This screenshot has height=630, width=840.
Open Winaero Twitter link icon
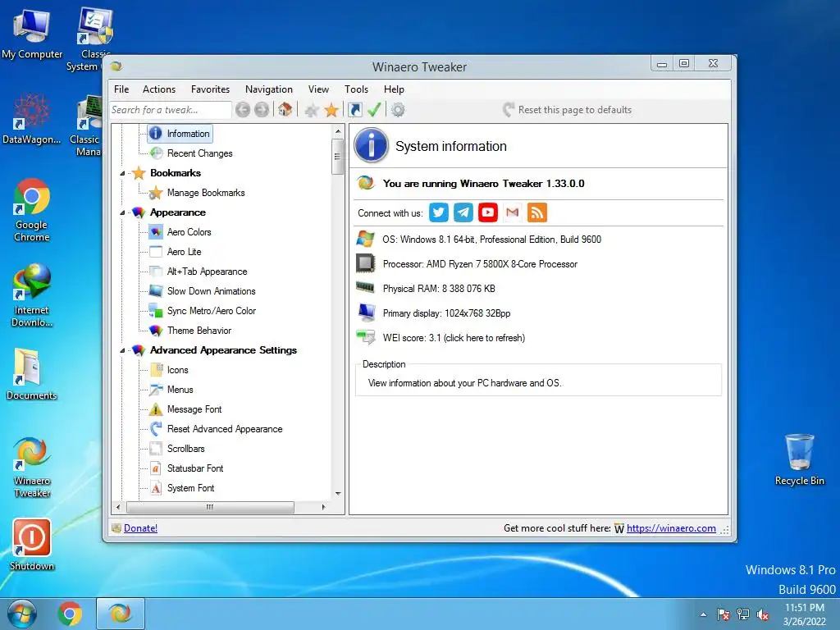[x=438, y=212]
